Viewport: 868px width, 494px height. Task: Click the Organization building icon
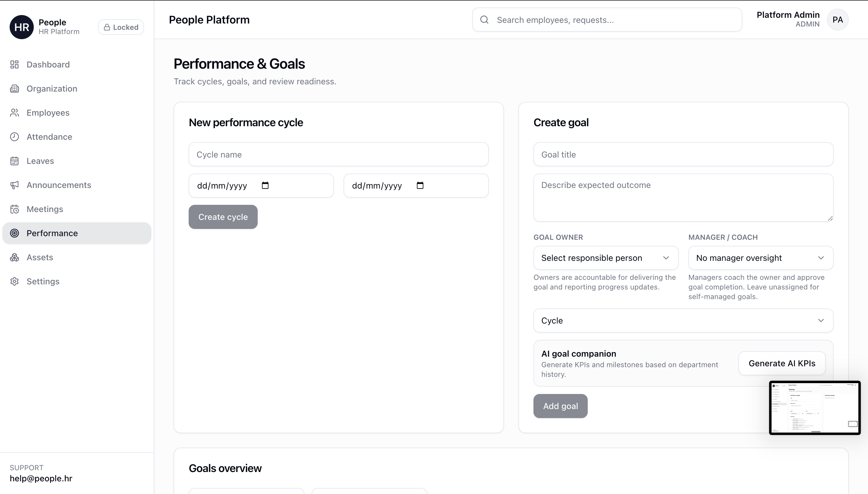[14, 89]
